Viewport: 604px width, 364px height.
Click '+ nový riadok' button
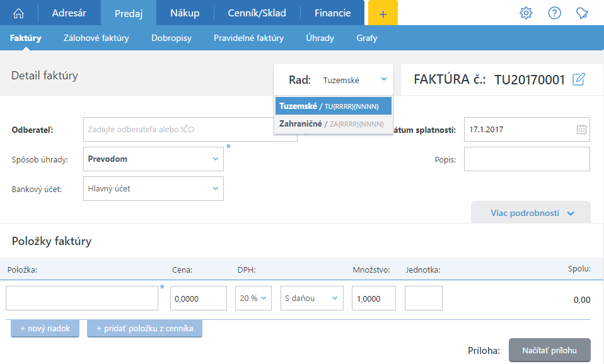coord(45,329)
